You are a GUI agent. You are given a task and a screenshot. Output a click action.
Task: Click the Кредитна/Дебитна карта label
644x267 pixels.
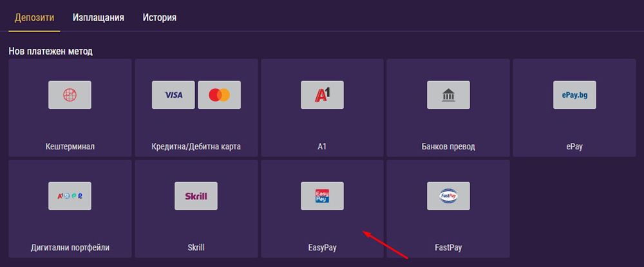(x=196, y=146)
